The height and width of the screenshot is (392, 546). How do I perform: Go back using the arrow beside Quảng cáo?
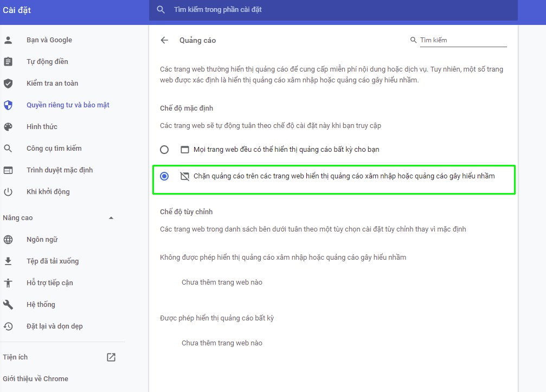pyautogui.click(x=164, y=40)
